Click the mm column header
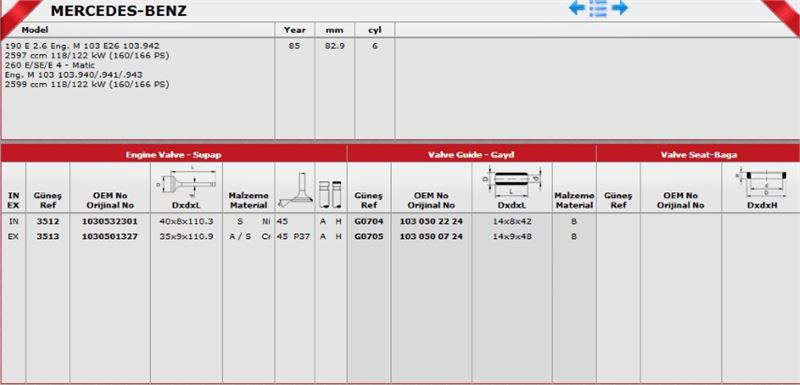This screenshot has width=800, height=385. point(334,31)
